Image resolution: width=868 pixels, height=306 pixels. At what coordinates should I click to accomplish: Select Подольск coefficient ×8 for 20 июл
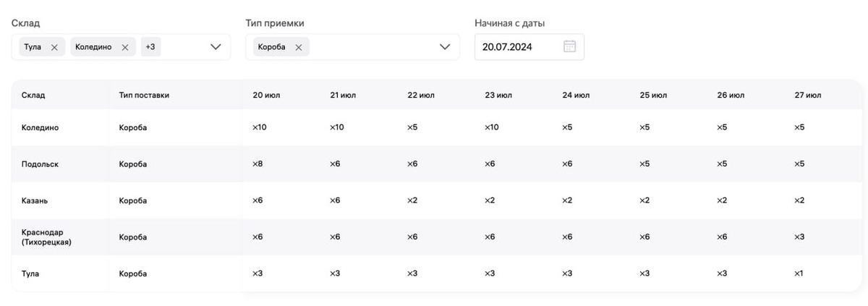258,164
